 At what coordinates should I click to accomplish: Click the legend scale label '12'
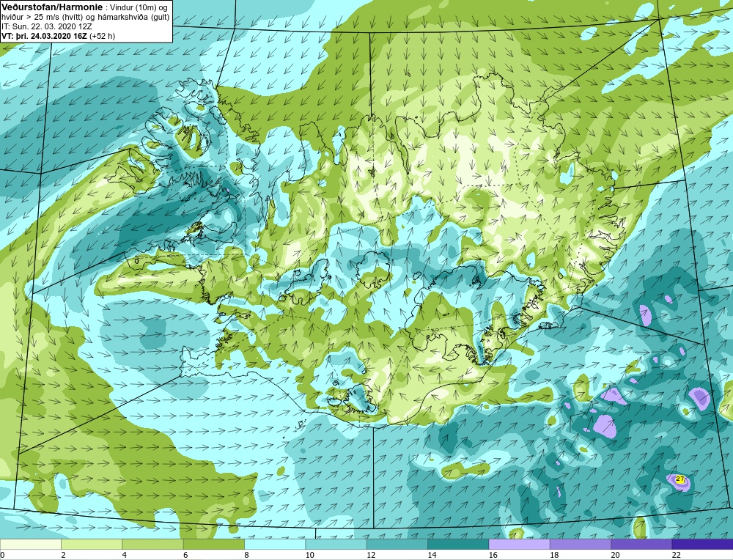(370, 555)
